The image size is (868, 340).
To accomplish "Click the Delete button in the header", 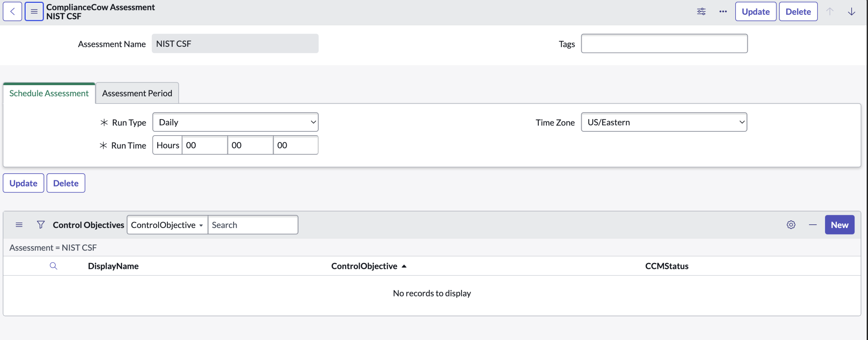I will click(798, 11).
